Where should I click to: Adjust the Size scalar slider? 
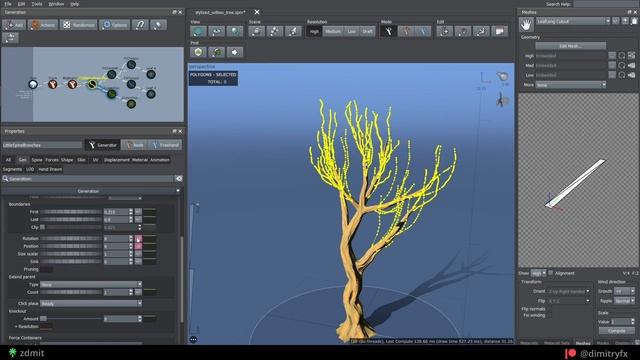click(x=71, y=253)
